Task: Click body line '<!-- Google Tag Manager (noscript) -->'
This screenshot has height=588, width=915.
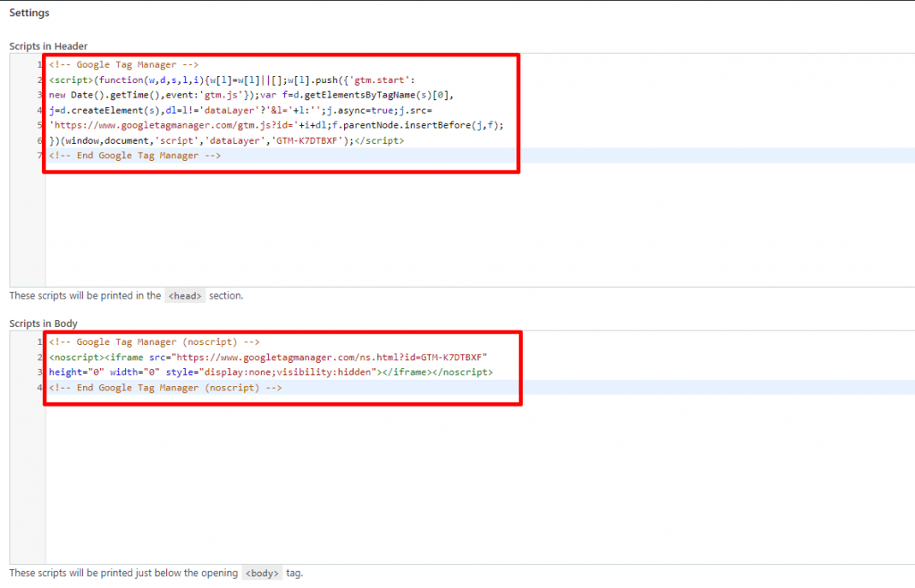Action: [154, 342]
